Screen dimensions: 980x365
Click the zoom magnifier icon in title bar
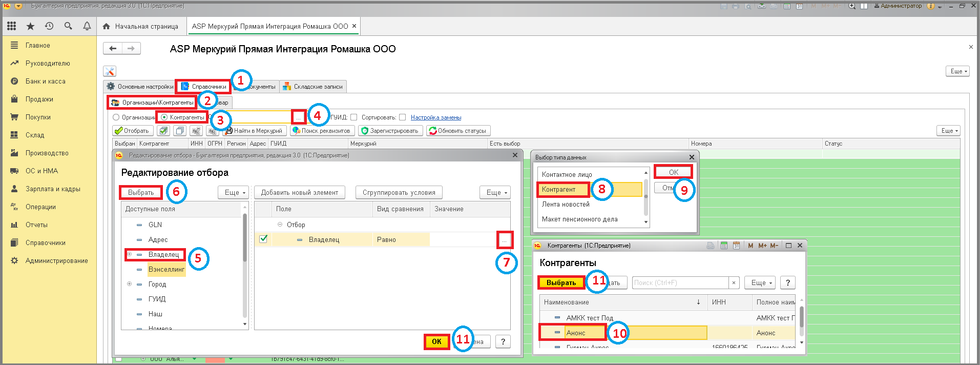point(852,6)
